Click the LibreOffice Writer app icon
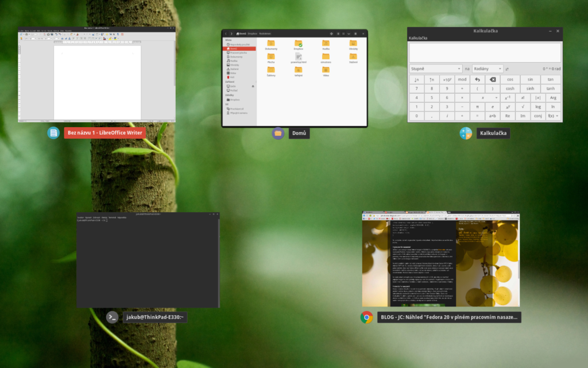The width and height of the screenshot is (588, 368). [53, 133]
